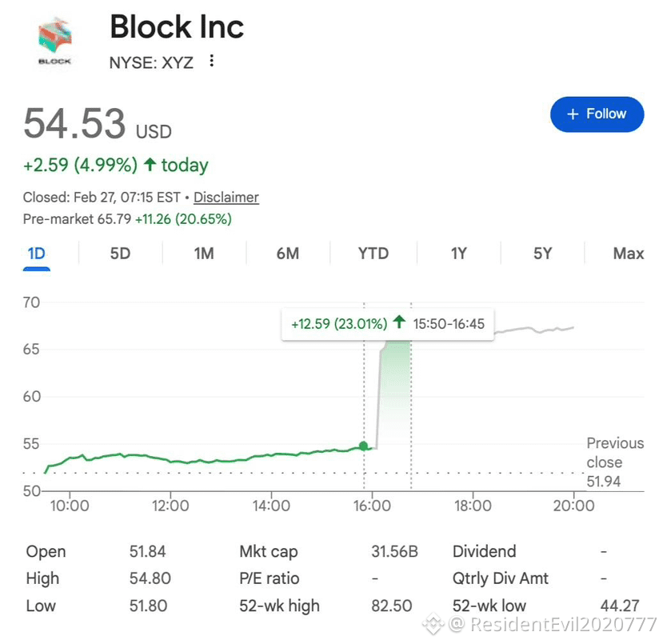This screenshot has width=663, height=644.
Task: Select the YTD chart range
Action: coord(373,254)
